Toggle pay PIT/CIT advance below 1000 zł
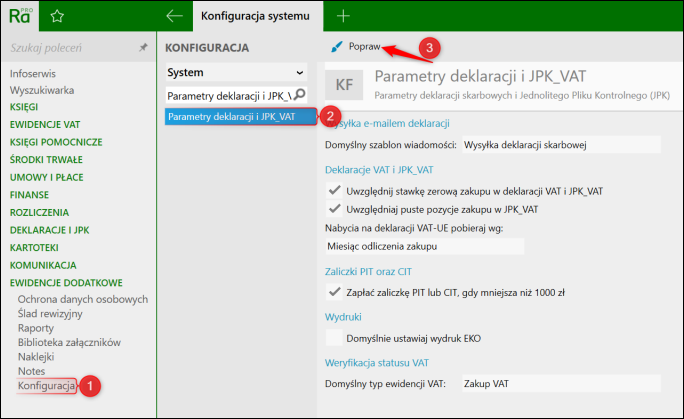This screenshot has width=684, height=419. [335, 292]
